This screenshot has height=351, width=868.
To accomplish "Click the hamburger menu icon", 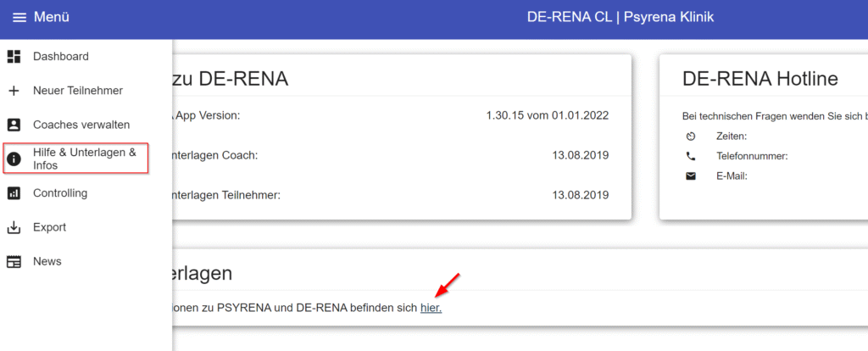I will (x=19, y=17).
